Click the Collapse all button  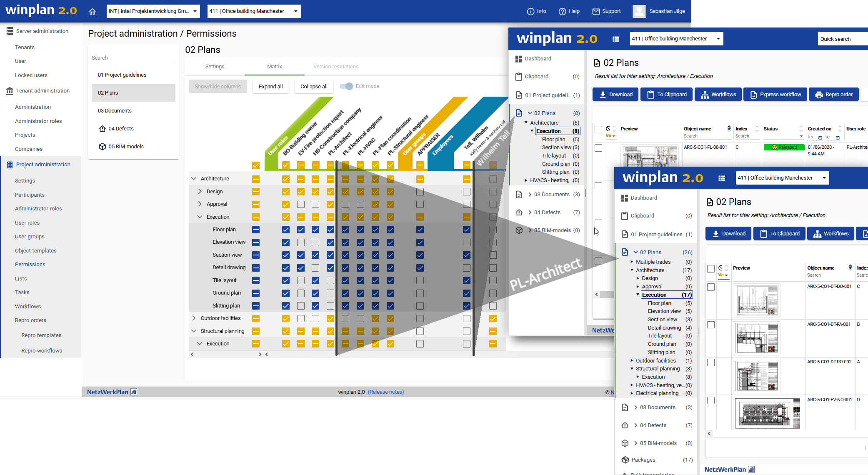click(314, 87)
